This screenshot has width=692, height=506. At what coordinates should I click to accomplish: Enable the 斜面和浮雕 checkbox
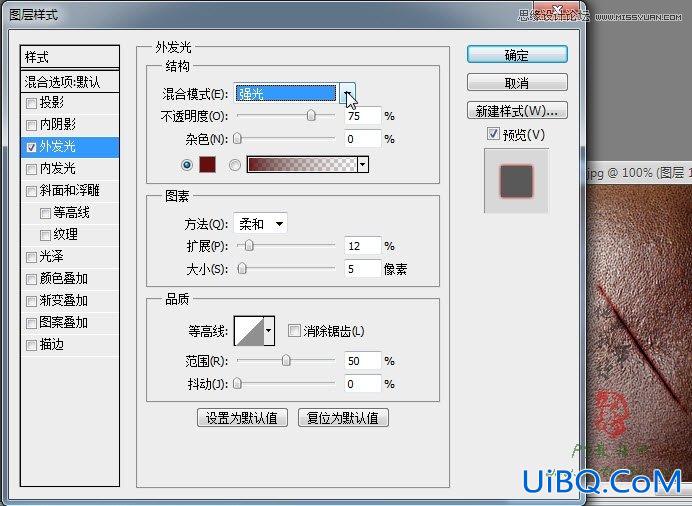(31, 191)
